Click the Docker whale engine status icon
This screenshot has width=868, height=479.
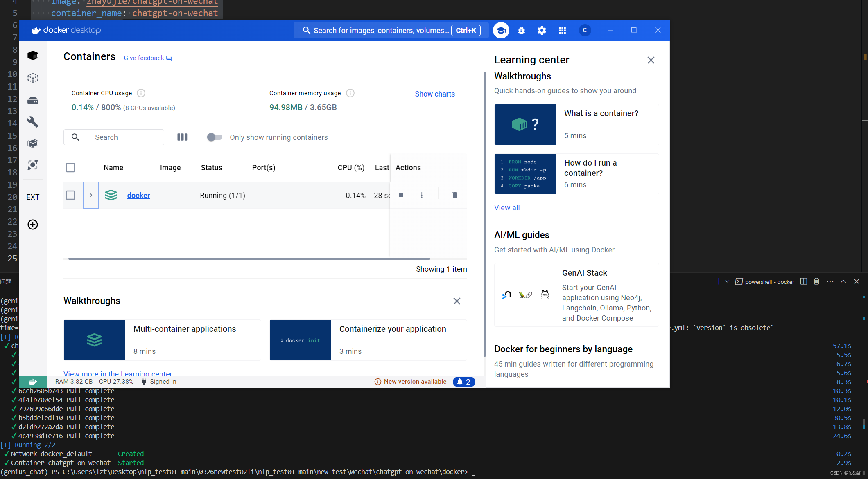tap(33, 382)
